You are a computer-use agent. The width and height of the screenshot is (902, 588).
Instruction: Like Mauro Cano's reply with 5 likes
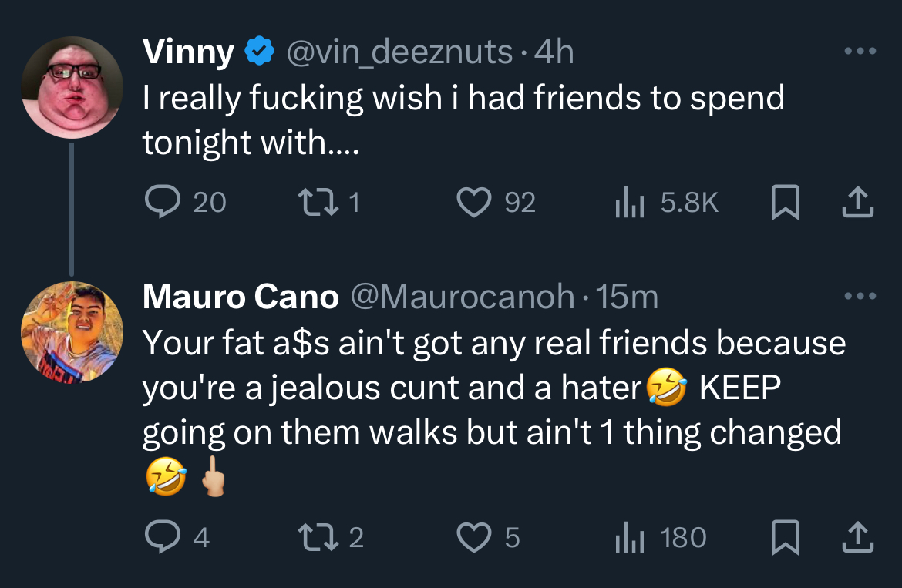coord(474,537)
